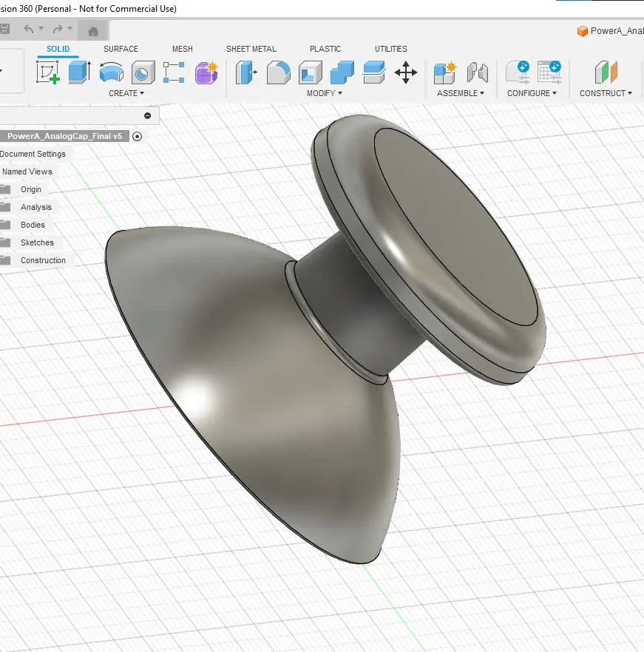Image resolution: width=644 pixels, height=652 pixels.
Task: Click the Home button in top bar
Action: pyautogui.click(x=93, y=31)
